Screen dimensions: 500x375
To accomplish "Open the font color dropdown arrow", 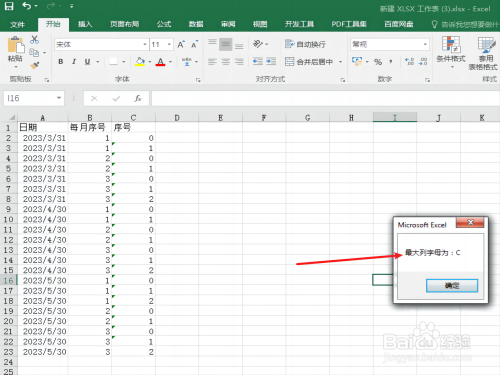I will point(170,62).
